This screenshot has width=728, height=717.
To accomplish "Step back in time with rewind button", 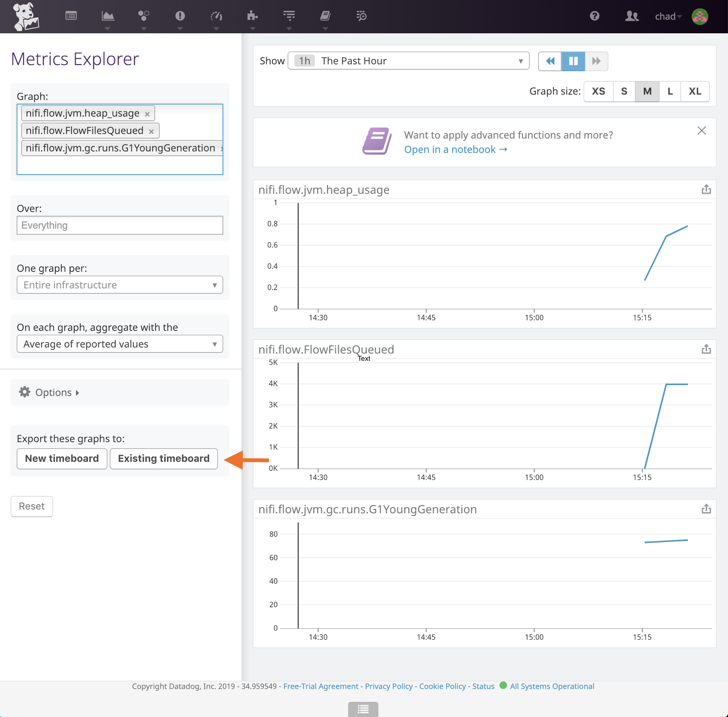I will [550, 61].
